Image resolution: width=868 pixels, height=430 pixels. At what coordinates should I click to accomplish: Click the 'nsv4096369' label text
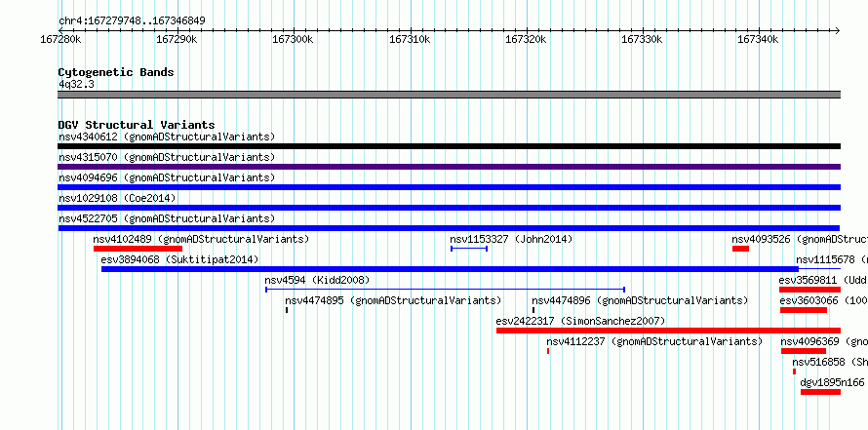pos(809,341)
